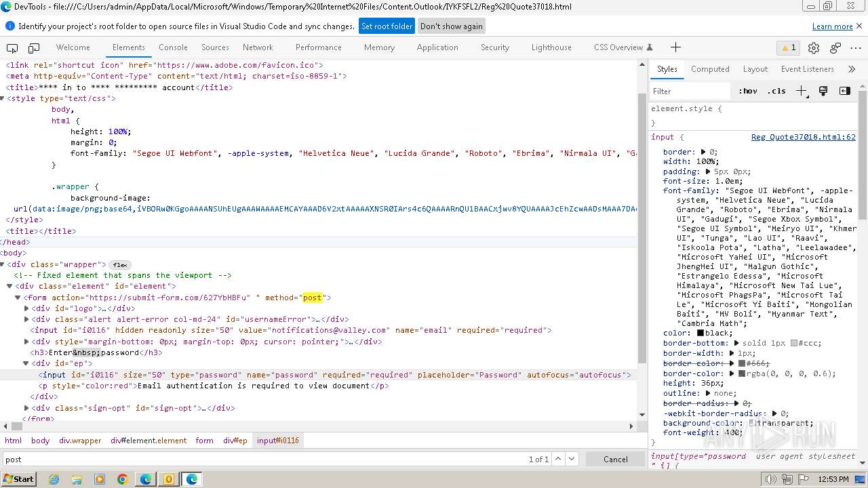Image resolution: width=868 pixels, height=488 pixels.
Task: Collapse the div class="wrapper" node
Action: (3, 264)
